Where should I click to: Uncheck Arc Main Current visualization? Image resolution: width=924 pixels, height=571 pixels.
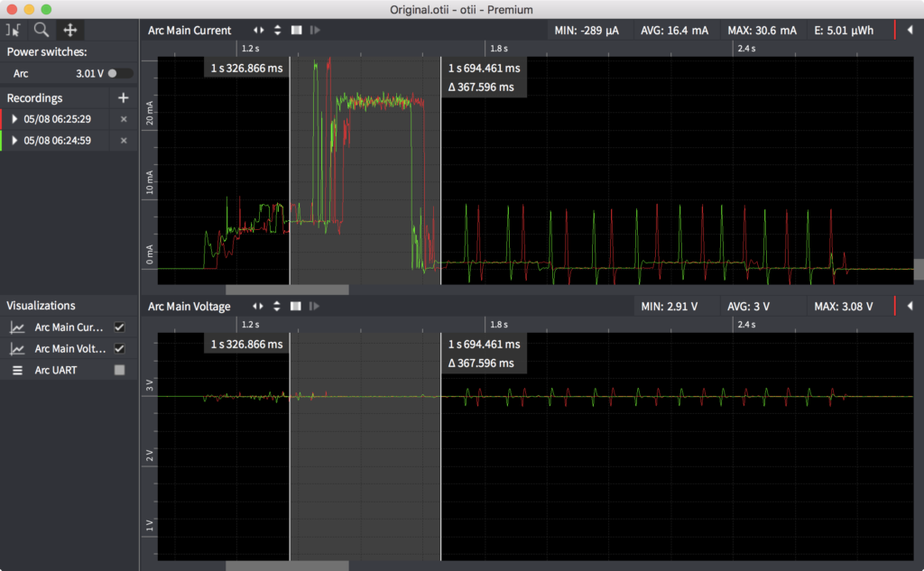tap(119, 327)
